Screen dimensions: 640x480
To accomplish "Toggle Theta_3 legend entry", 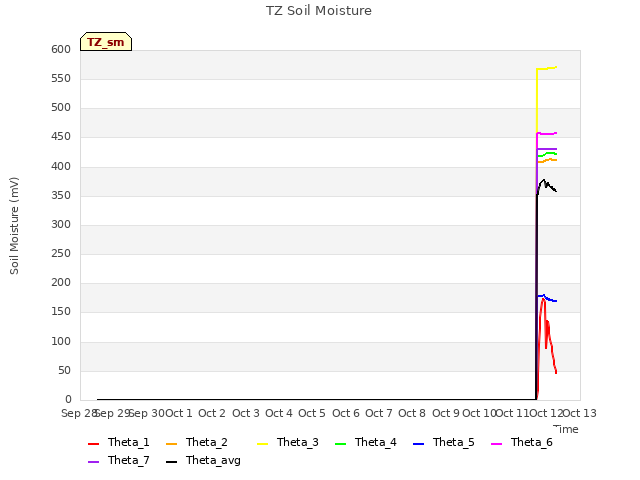I will [x=288, y=442].
